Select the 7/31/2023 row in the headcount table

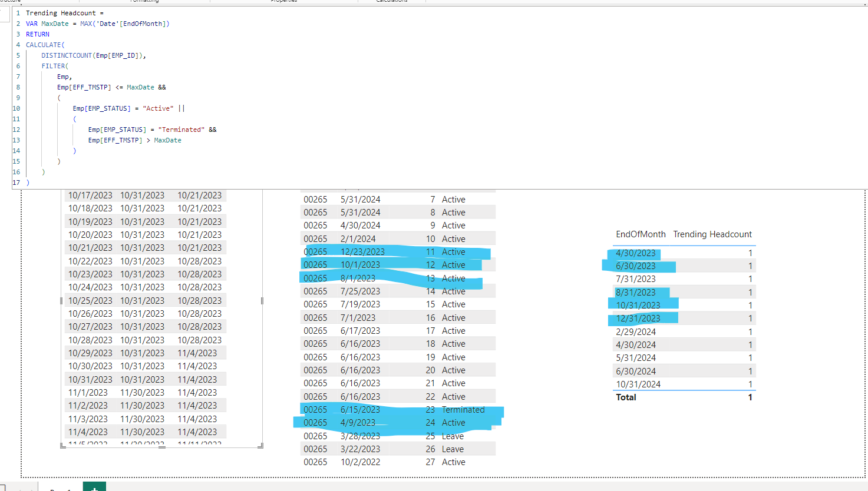684,279
